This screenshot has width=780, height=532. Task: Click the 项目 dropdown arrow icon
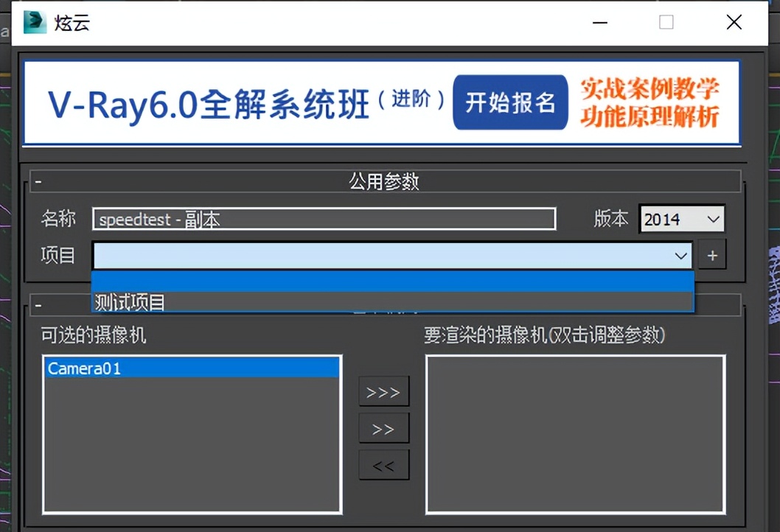point(680,255)
